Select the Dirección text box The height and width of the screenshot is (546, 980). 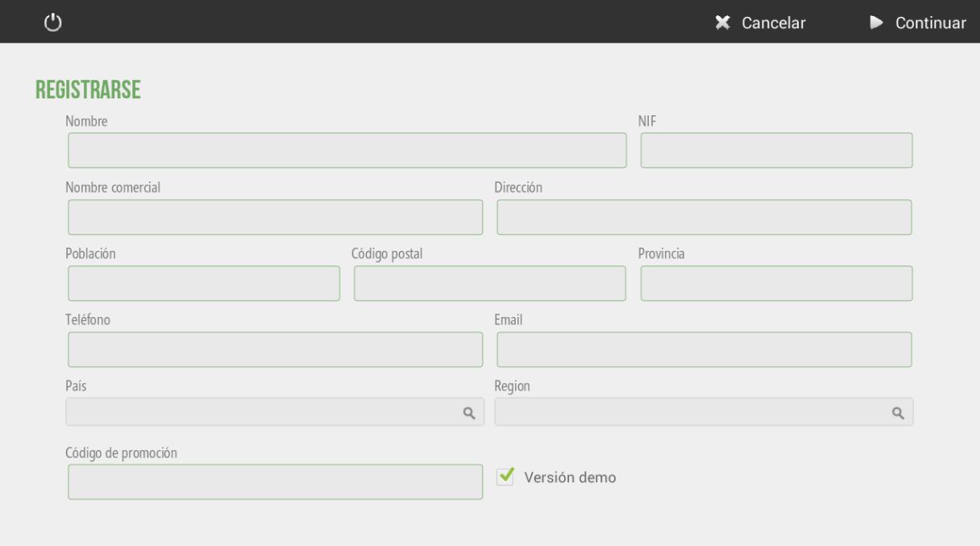pos(704,217)
